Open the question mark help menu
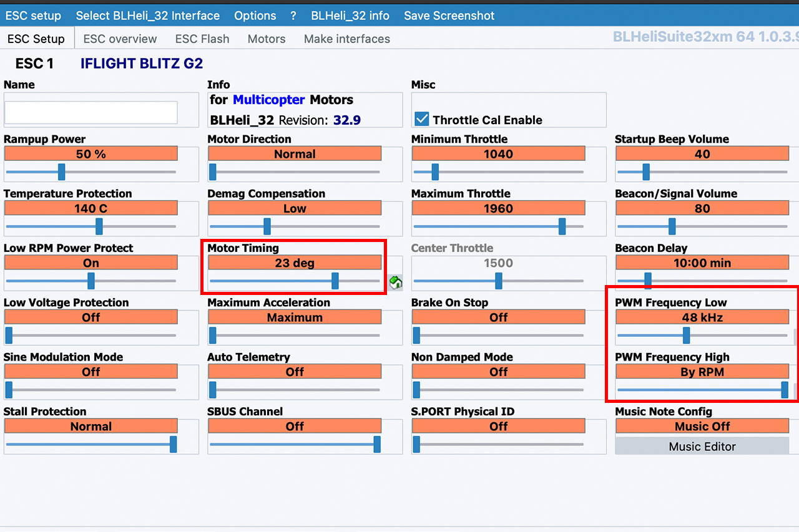799x532 pixels. click(293, 16)
